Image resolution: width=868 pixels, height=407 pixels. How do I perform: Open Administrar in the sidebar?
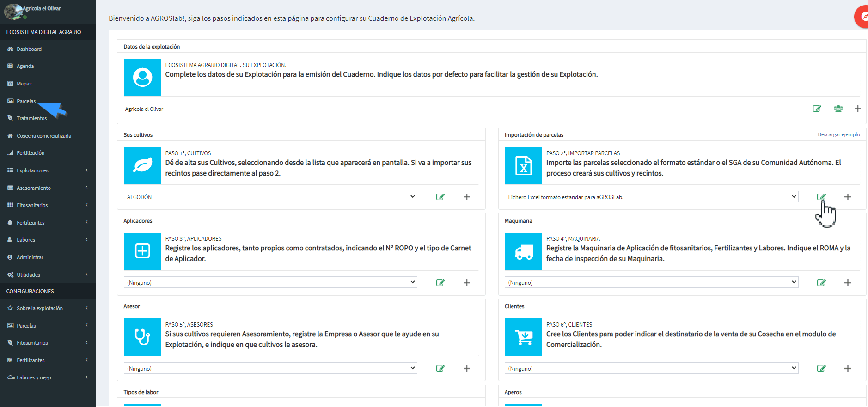click(x=30, y=257)
